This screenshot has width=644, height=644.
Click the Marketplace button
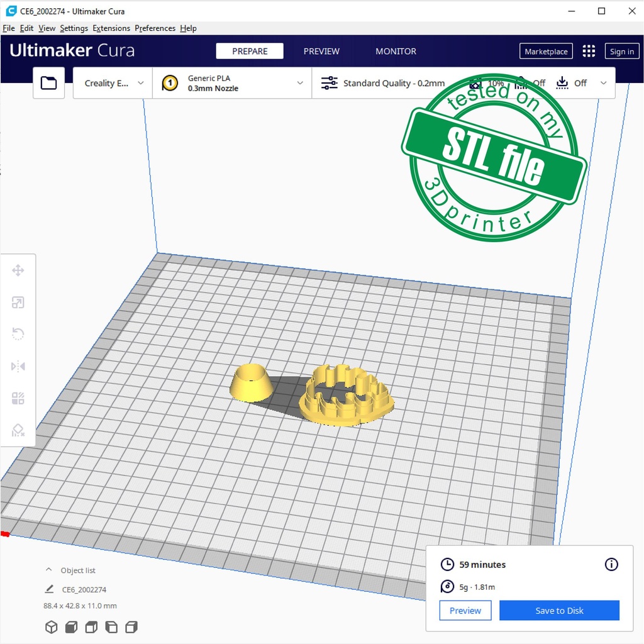(545, 52)
